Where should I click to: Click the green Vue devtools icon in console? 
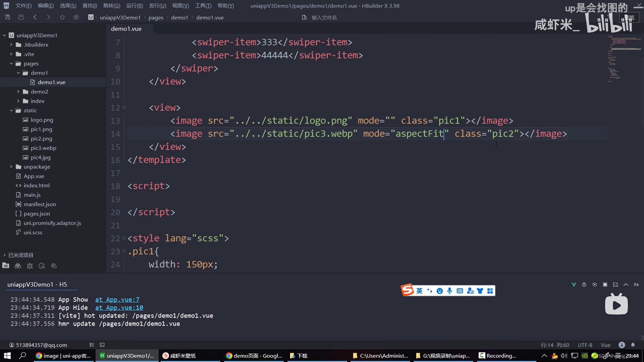574,285
